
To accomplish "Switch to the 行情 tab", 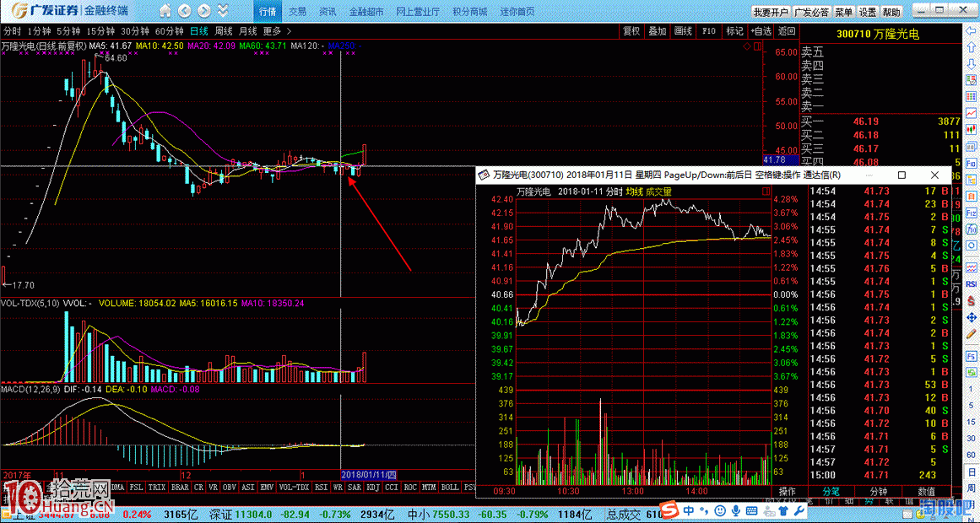I will (267, 12).
